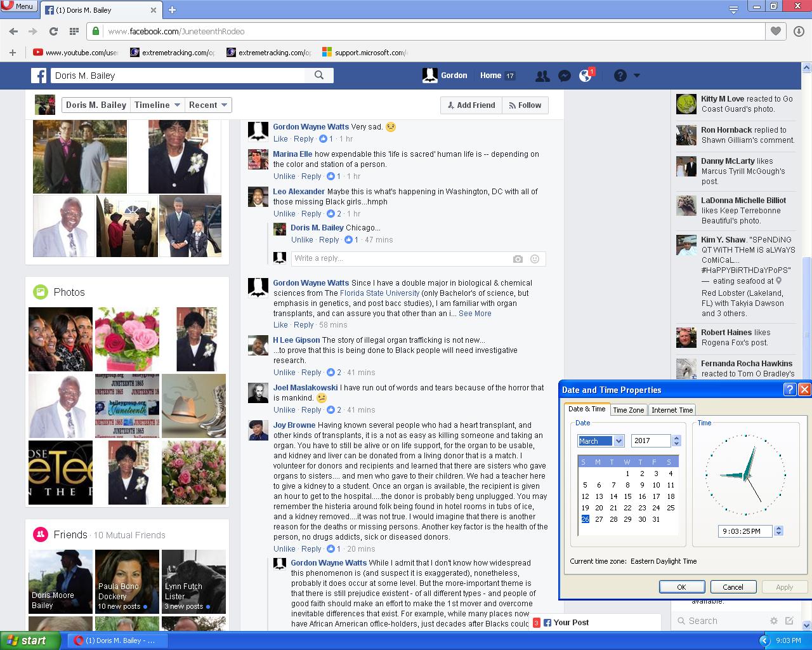Image resolution: width=812 pixels, height=650 pixels.
Task: Reload page with browser refresh icon
Action: pos(53,31)
